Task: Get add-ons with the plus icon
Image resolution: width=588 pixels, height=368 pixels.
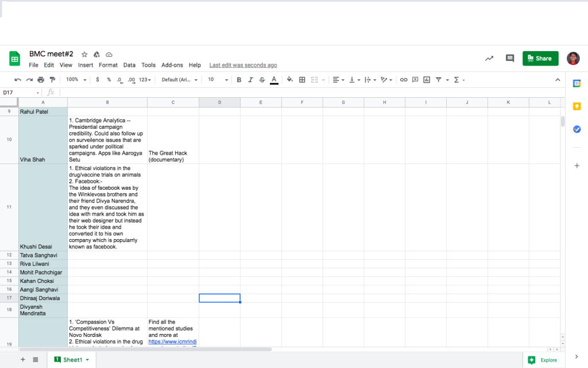Action: 577,166
